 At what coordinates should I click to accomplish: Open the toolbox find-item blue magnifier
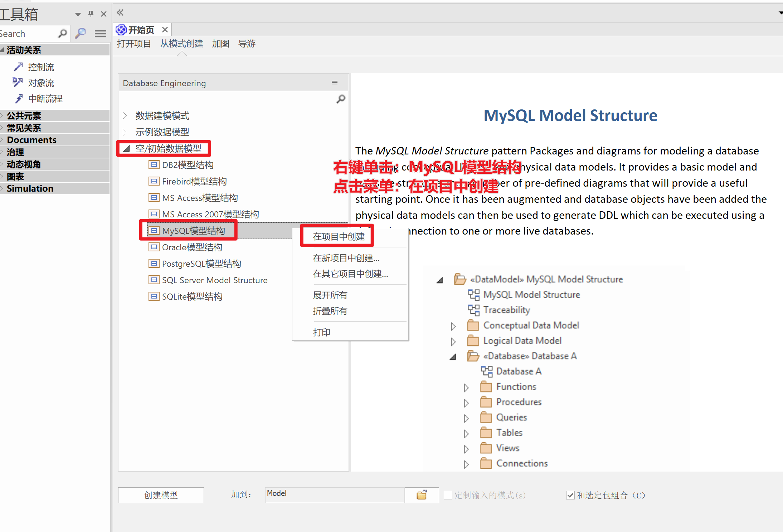pos(80,34)
